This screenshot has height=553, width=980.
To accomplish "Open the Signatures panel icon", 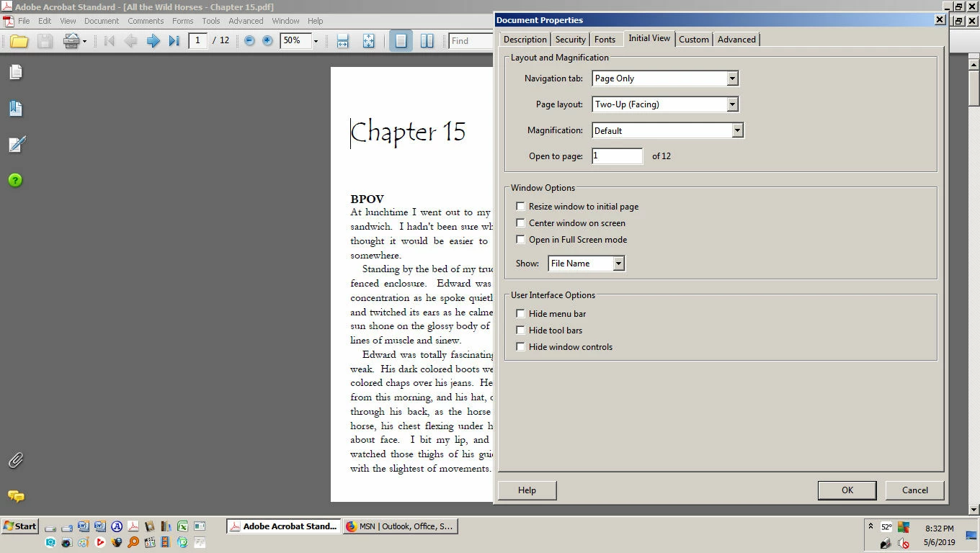I will tap(16, 144).
